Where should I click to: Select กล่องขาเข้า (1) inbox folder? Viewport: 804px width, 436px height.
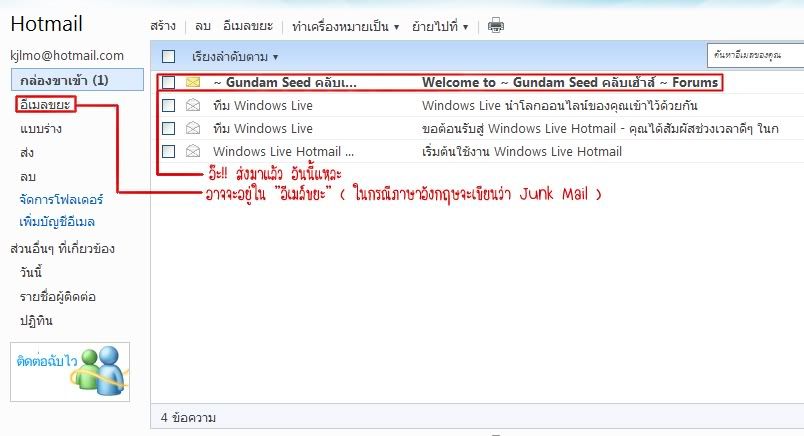pyautogui.click(x=64, y=79)
